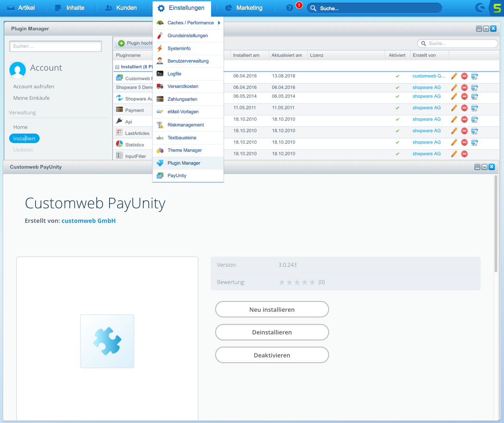Click the account avatar icon
The image size is (504, 423).
click(18, 70)
